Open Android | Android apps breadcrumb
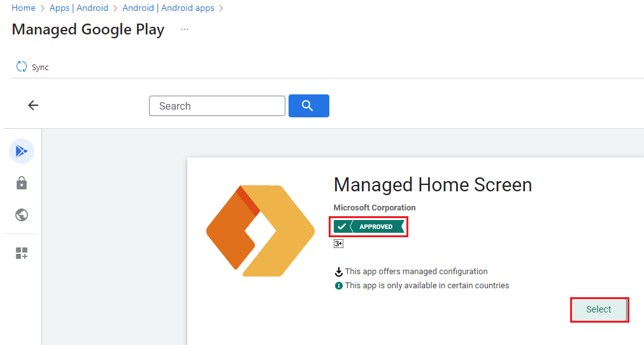 pyautogui.click(x=168, y=8)
